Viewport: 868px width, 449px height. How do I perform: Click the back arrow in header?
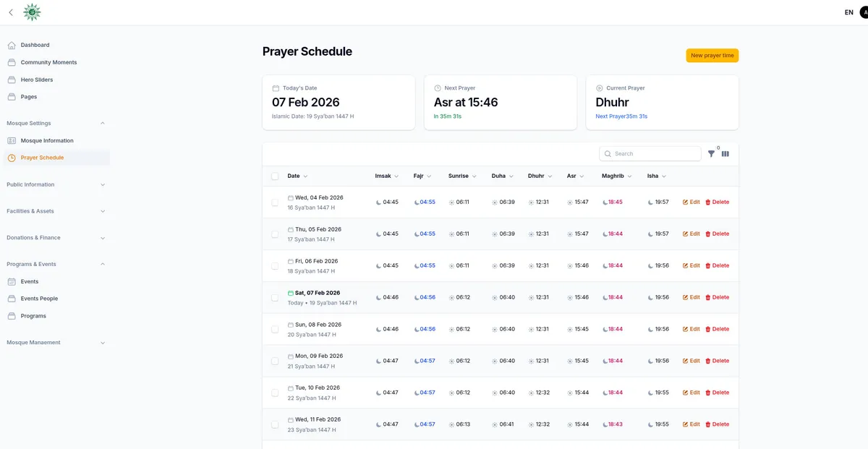point(11,12)
